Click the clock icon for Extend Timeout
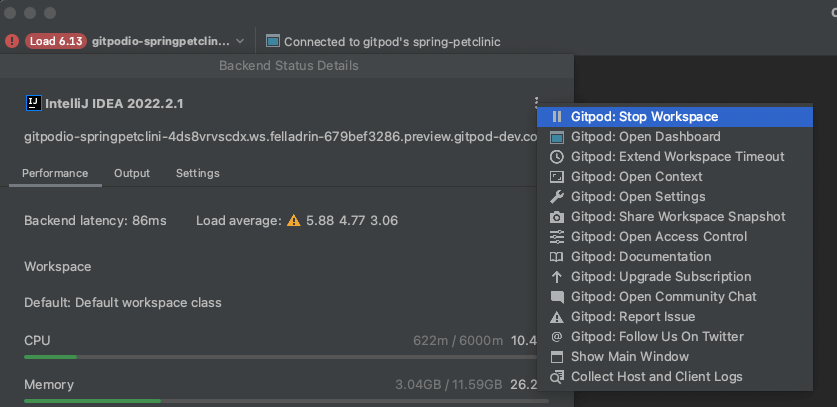 pyautogui.click(x=557, y=156)
